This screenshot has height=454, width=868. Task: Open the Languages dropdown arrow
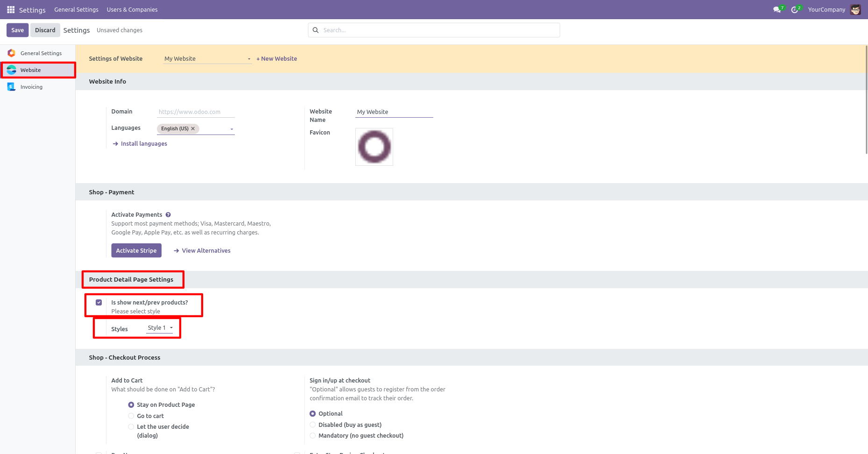point(232,129)
